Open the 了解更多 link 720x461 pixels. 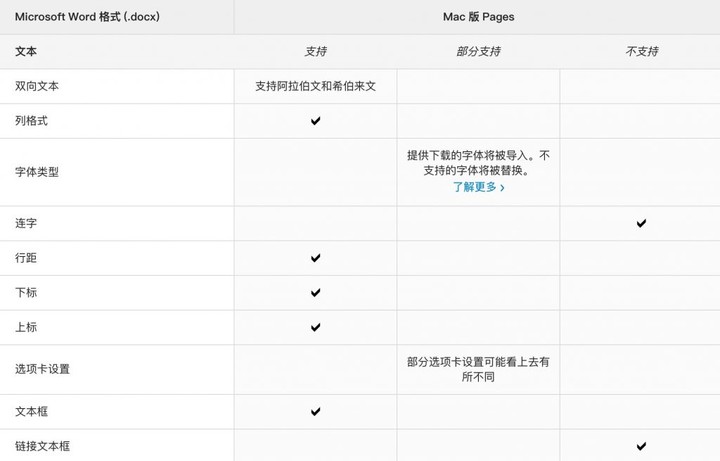click(x=478, y=187)
